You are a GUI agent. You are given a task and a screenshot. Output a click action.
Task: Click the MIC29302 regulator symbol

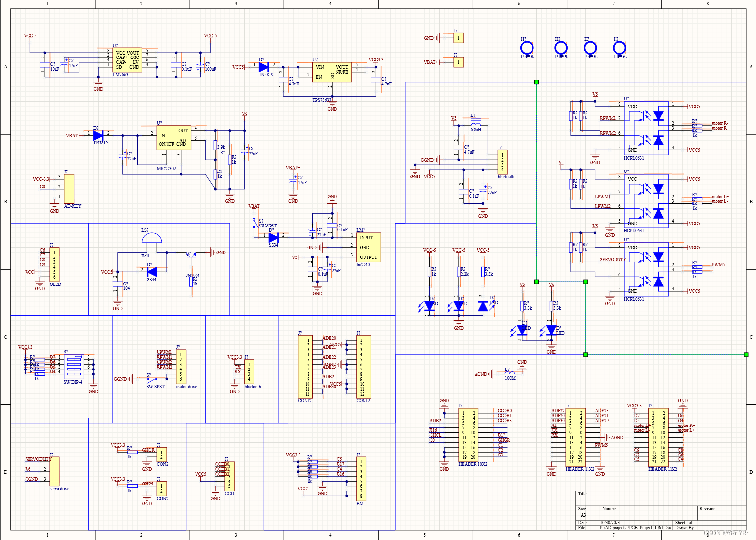[174, 138]
